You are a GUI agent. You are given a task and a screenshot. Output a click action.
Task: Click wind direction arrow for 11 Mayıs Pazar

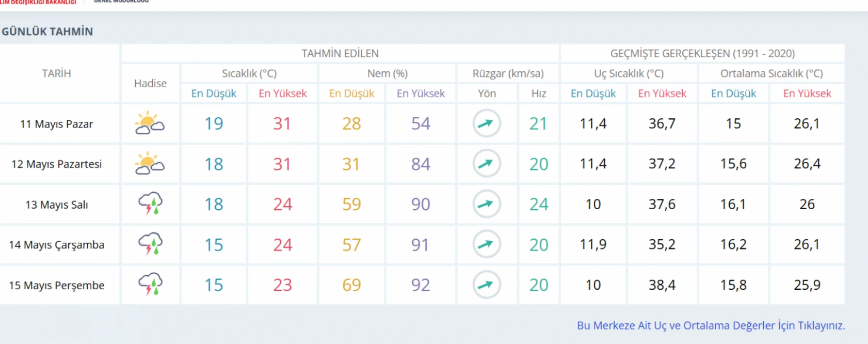point(486,123)
